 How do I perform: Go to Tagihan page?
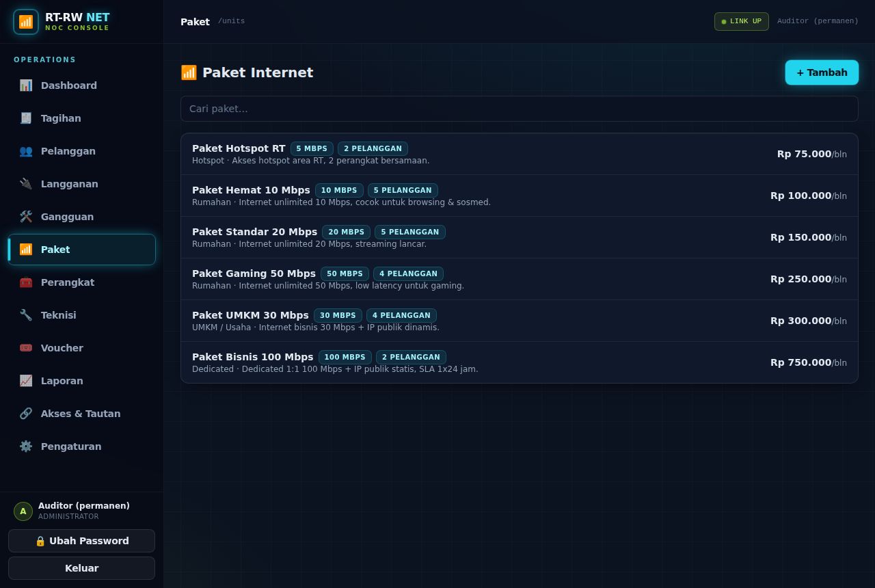82,118
